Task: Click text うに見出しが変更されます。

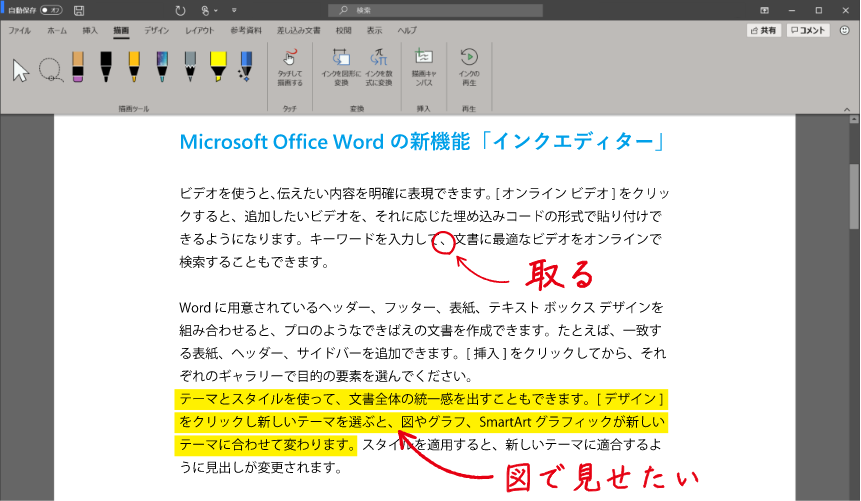Action: (261, 467)
